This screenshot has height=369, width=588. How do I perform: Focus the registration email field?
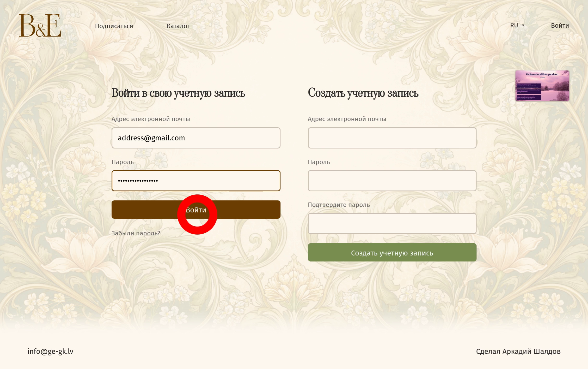pos(392,138)
